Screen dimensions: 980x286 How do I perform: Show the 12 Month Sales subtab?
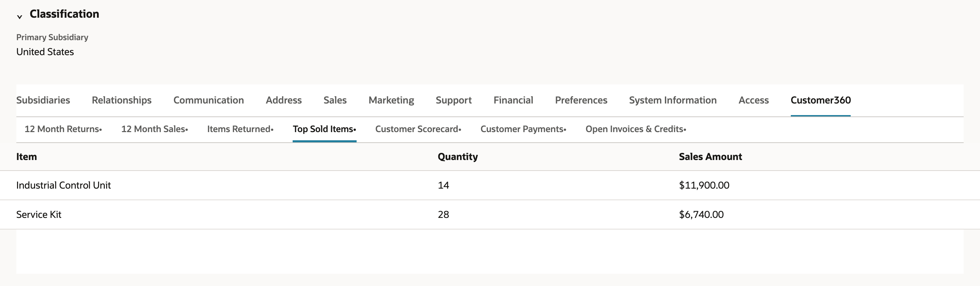(x=154, y=129)
